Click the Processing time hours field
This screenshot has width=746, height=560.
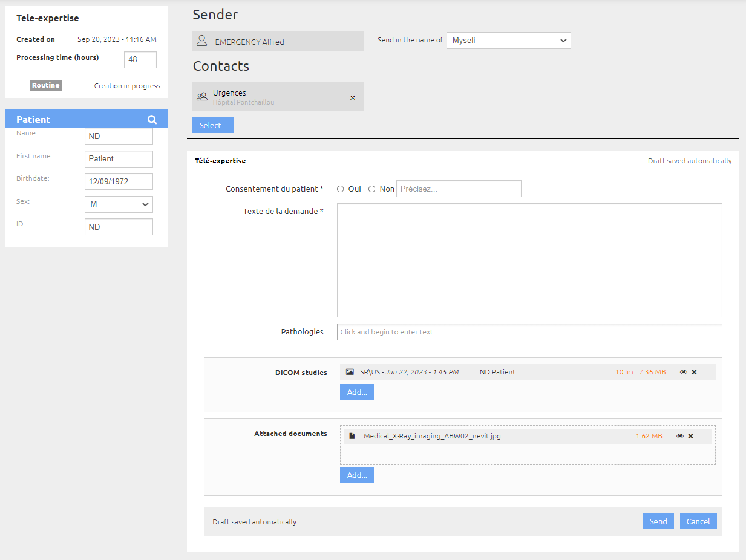(x=140, y=60)
